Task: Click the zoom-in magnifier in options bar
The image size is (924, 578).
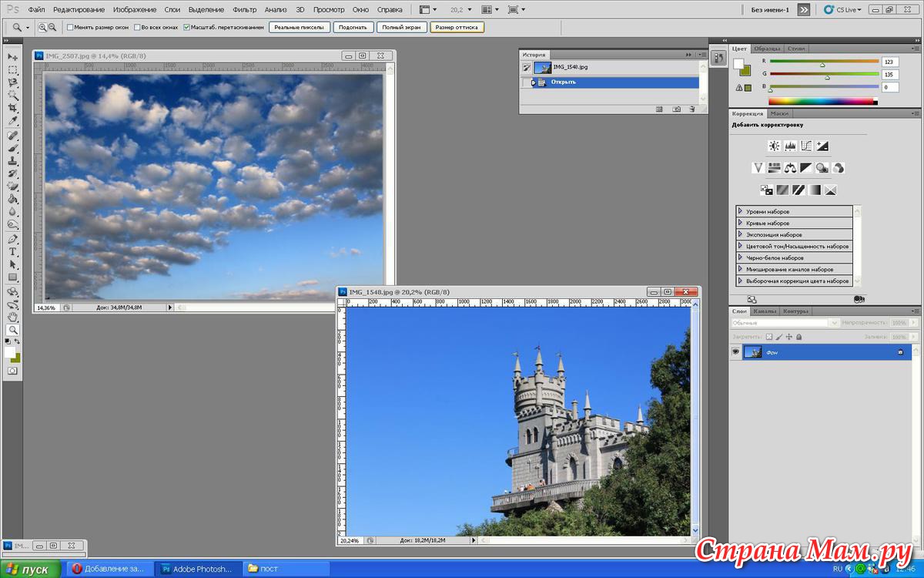Action: click(x=42, y=27)
